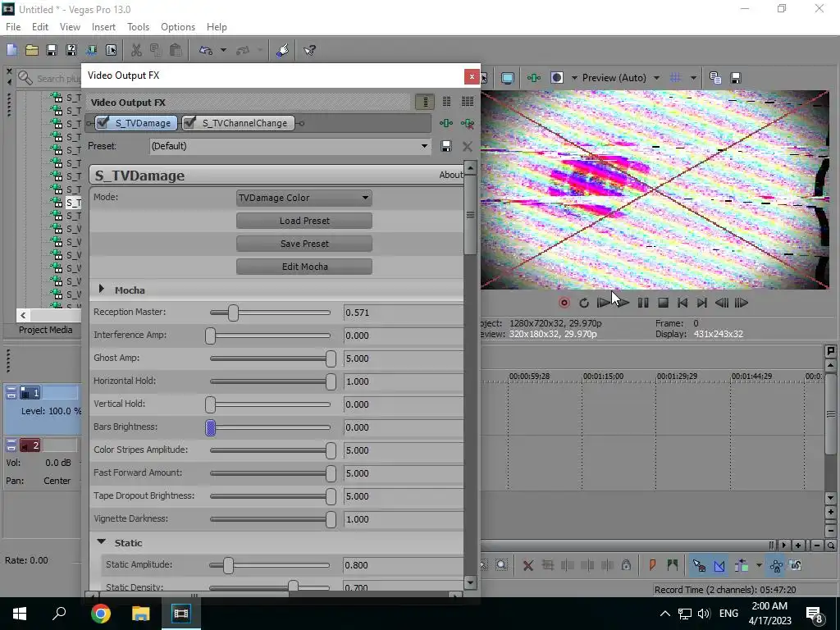Toggle Lock Envelopes to Events icon
The image size is (840, 630).
point(776,565)
